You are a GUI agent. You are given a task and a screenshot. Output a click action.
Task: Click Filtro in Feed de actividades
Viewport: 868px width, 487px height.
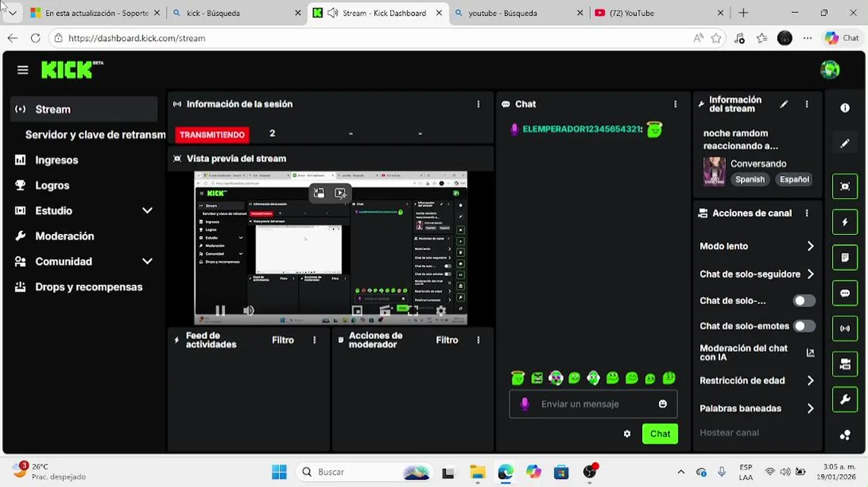[x=283, y=340]
